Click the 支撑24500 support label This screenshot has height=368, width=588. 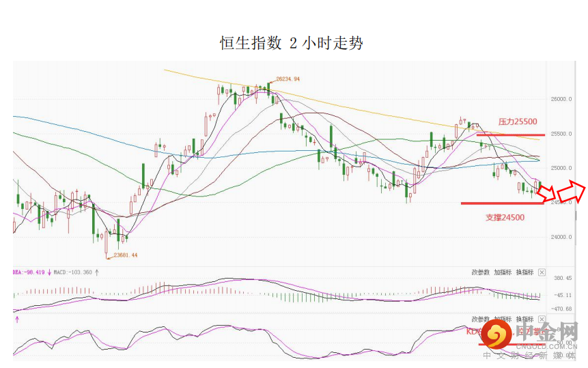coord(505,217)
